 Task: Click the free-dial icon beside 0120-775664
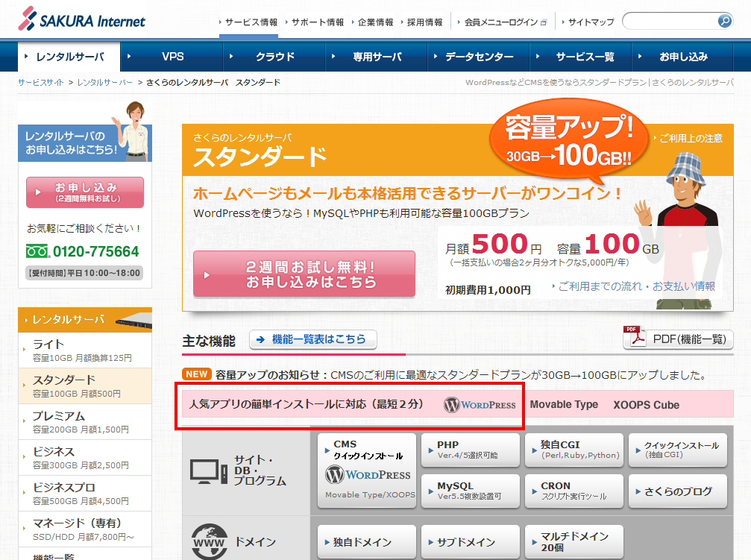click(x=37, y=251)
